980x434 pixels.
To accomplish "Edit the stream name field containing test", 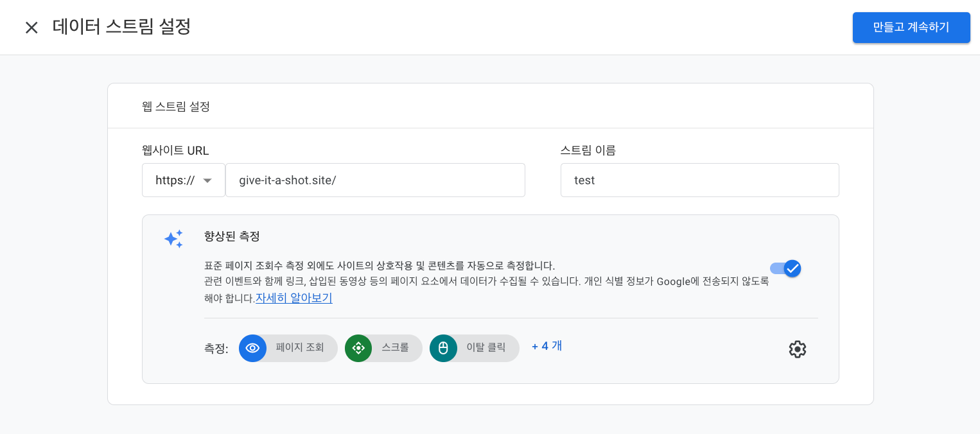I will coord(699,180).
